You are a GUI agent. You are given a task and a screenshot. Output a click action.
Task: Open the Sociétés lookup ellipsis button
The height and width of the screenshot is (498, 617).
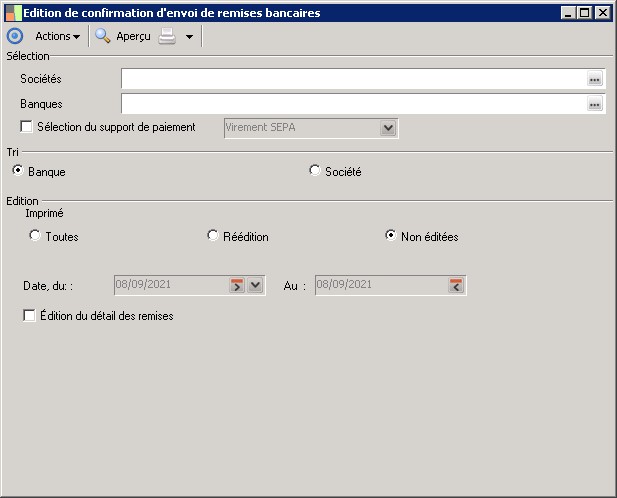(594, 79)
